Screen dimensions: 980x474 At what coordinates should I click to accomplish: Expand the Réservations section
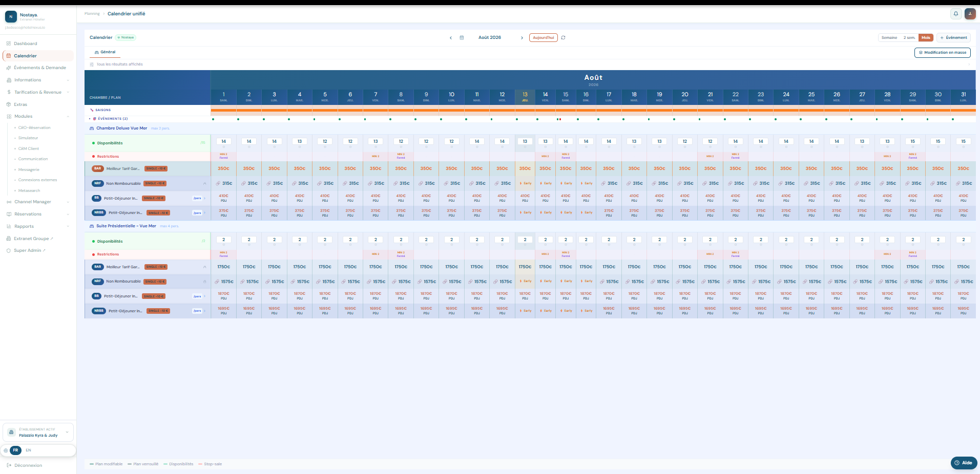[38, 214]
